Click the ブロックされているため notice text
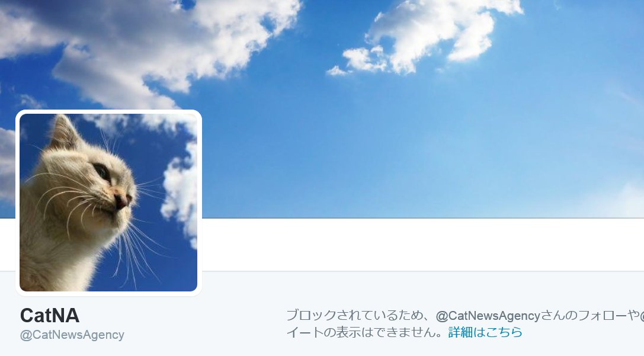Image resolution: width=644 pixels, height=356 pixels. coord(355,315)
